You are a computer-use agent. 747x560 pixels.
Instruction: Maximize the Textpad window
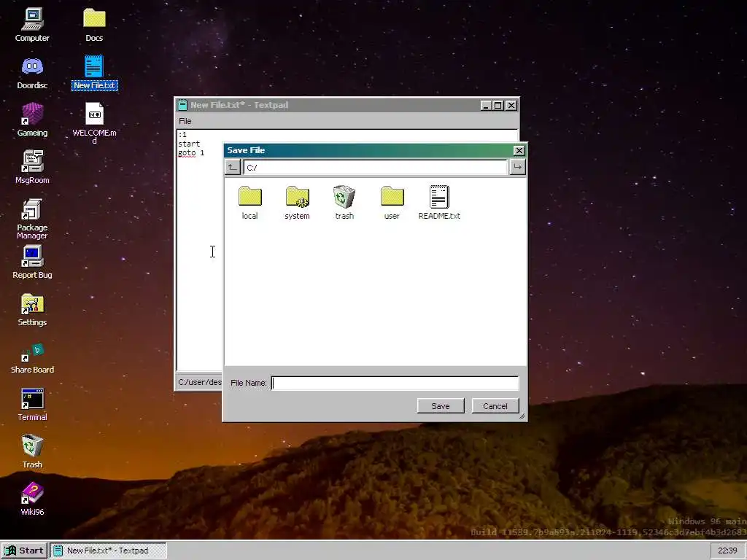[x=498, y=105]
